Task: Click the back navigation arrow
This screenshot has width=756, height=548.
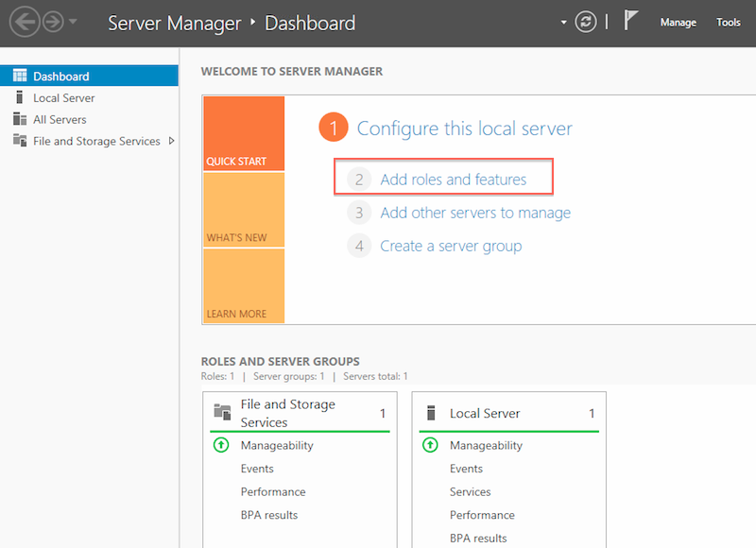Action: (26, 22)
